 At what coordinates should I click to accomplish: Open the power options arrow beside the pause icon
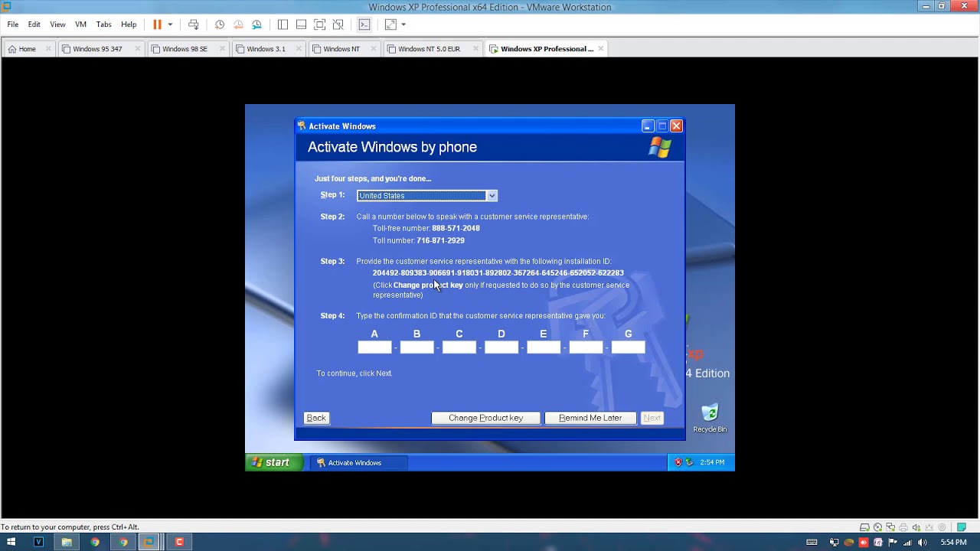tap(170, 24)
